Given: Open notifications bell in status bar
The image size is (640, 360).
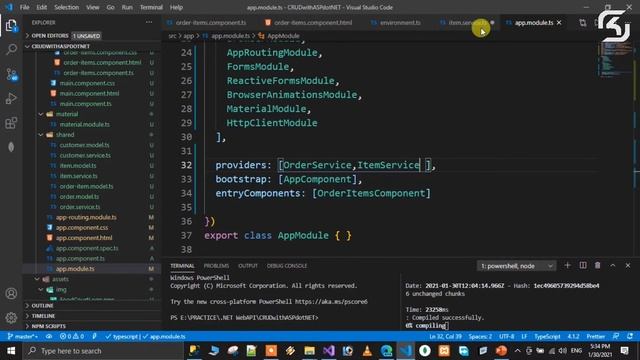Looking at the screenshot, I should click(630, 336).
